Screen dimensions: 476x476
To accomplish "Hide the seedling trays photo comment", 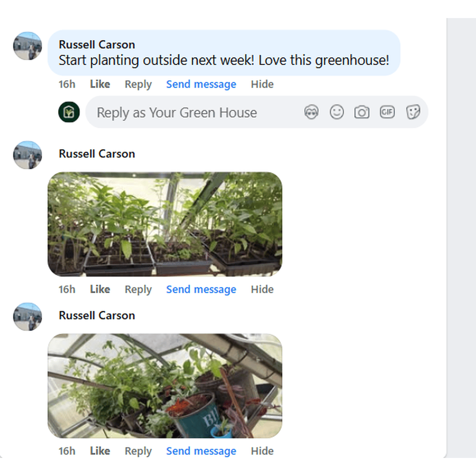I will [262, 290].
